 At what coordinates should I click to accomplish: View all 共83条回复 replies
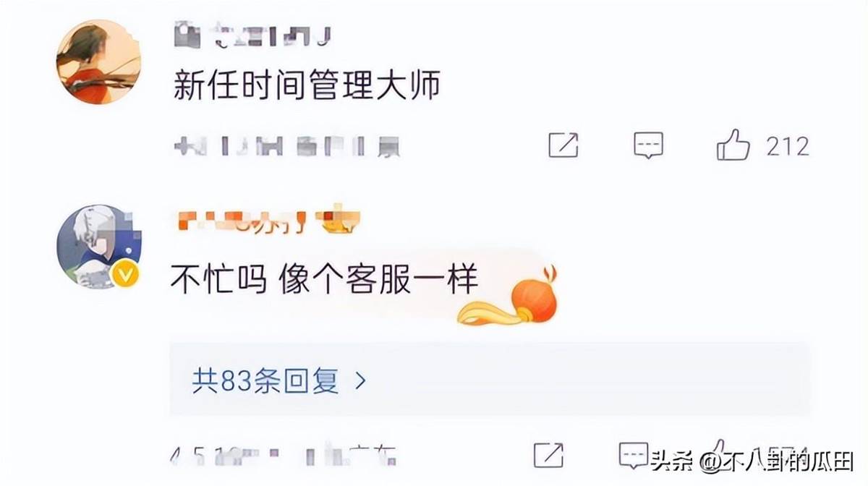point(278,380)
